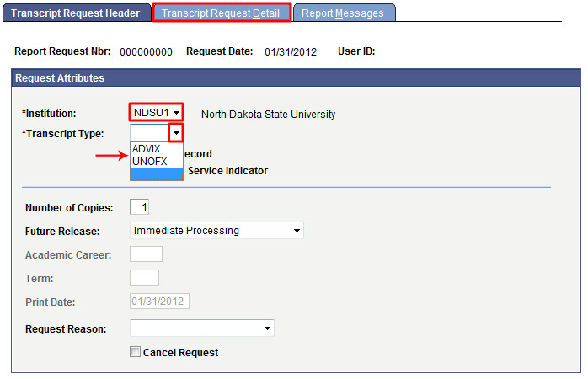Expand the Future Release dropdown
The image size is (588, 379).
tap(216, 231)
